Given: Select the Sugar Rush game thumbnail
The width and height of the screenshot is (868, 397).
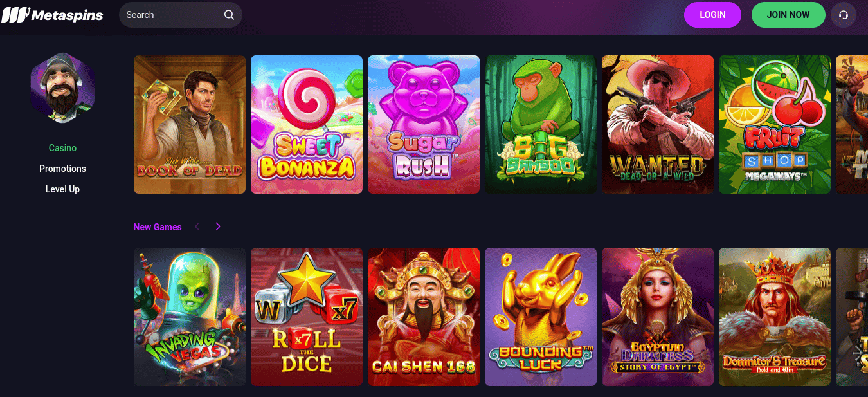Looking at the screenshot, I should 424,124.
